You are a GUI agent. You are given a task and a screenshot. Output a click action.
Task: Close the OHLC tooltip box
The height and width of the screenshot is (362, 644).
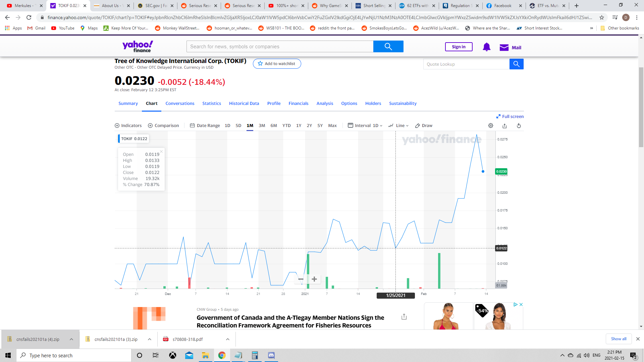[x=161, y=152]
